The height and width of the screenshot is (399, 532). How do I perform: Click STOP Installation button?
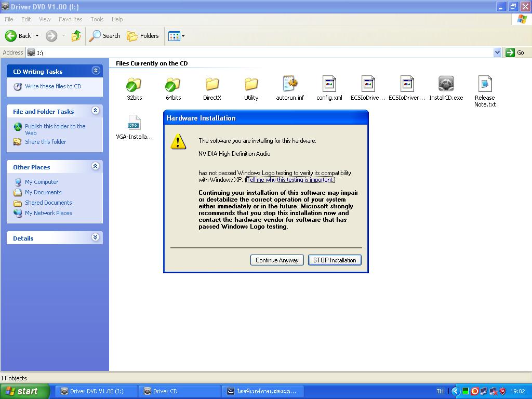coord(335,260)
